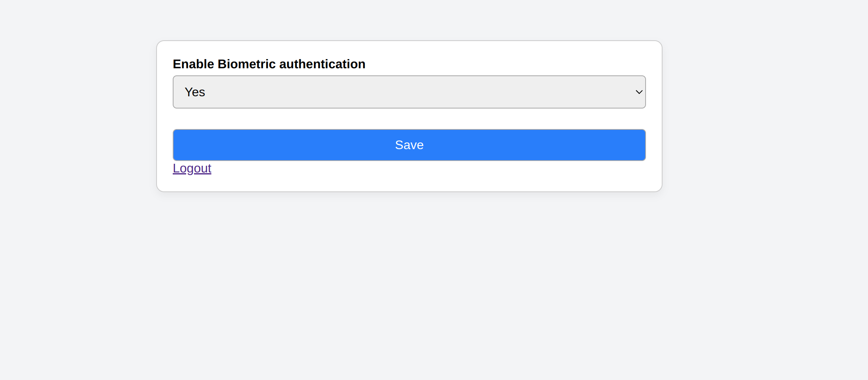Image resolution: width=868 pixels, height=380 pixels.
Task: Click the 'Yes' text in the dropdown
Action: [x=195, y=92]
